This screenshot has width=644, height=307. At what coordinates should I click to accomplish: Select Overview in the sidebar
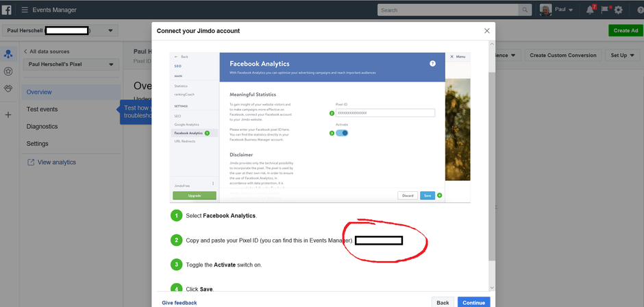[x=71, y=92]
